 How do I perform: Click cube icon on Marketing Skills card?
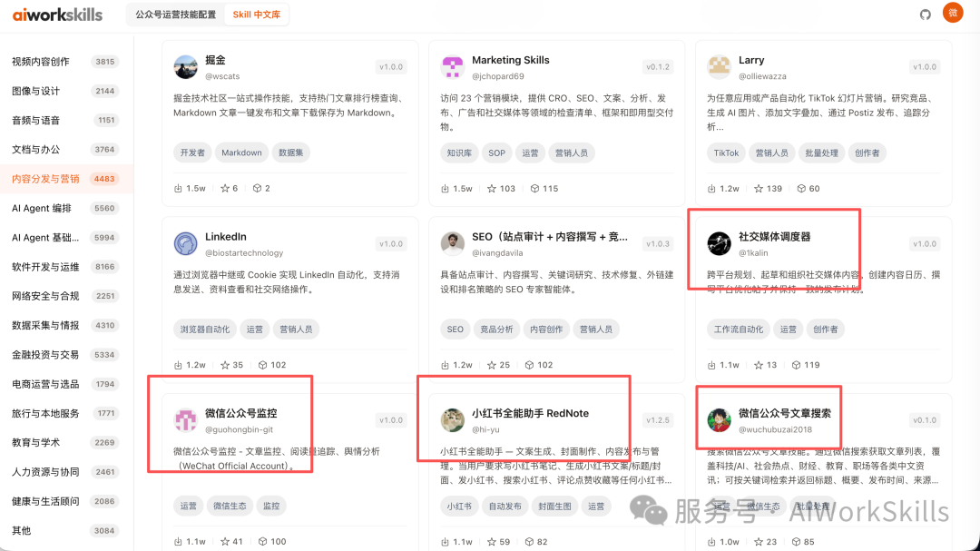(x=534, y=188)
